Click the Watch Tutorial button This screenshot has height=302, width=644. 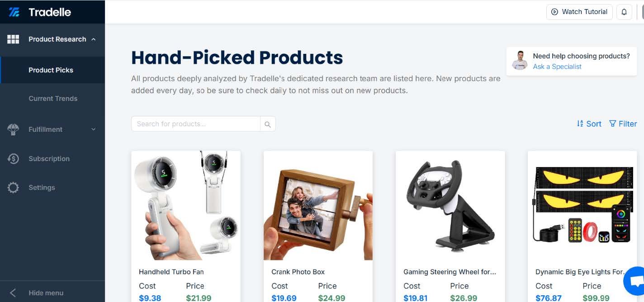click(x=579, y=12)
